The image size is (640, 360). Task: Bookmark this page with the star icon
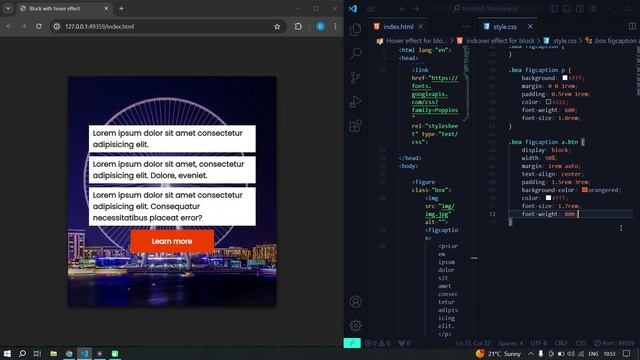[277, 27]
